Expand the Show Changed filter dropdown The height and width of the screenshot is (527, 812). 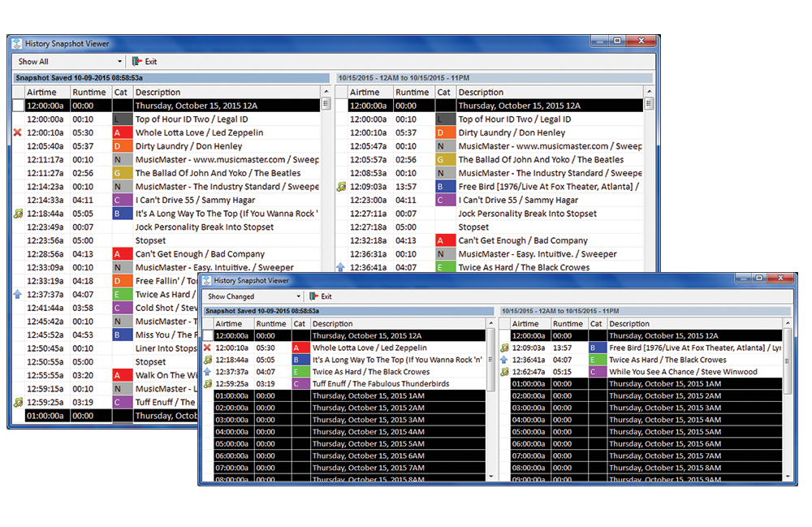pyautogui.click(x=299, y=297)
